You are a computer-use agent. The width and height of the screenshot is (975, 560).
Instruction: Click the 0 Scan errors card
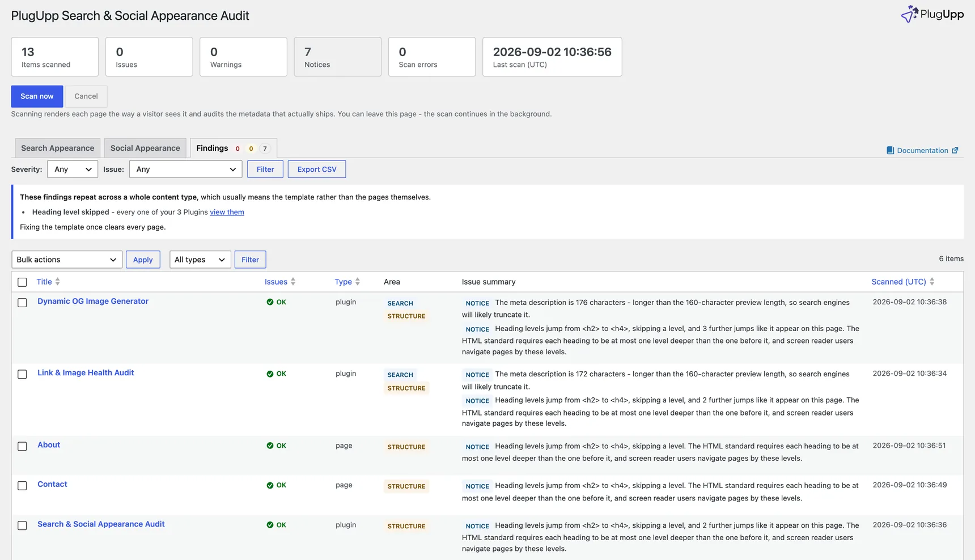click(432, 57)
